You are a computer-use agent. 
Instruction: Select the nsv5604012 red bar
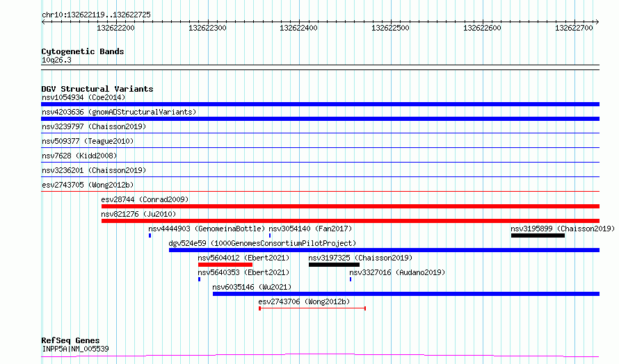click(x=225, y=265)
